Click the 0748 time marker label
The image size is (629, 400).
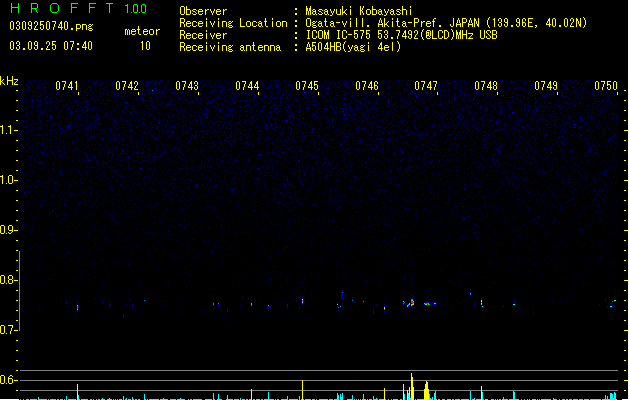click(x=486, y=86)
